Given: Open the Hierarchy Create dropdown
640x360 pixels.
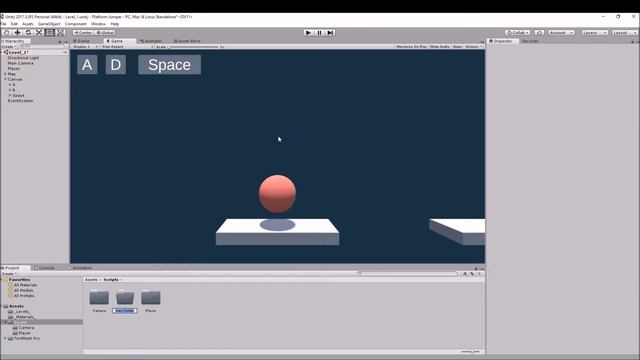Looking at the screenshot, I should click(x=9, y=47).
